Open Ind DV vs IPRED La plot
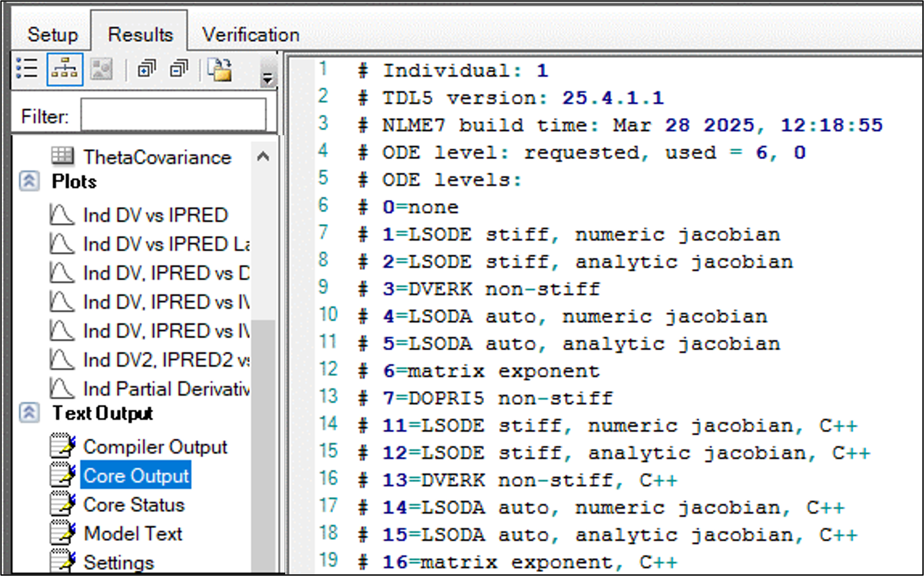924x576 pixels. pos(166,244)
